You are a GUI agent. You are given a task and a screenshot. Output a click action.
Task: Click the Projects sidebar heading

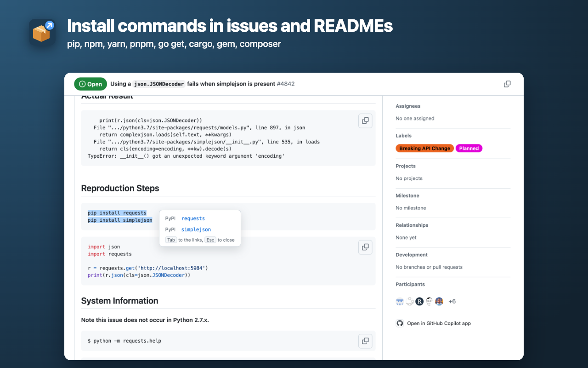pyautogui.click(x=406, y=166)
